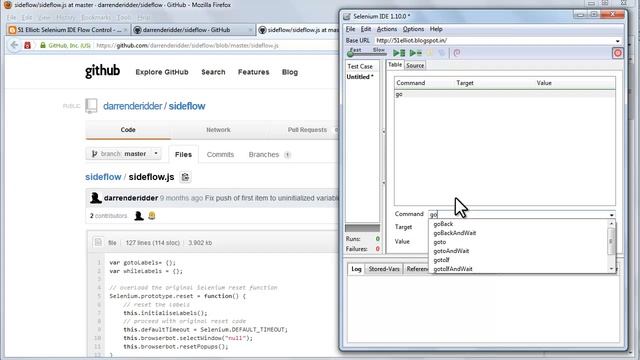
Task: Click the Firefox back arrow button
Action: pyautogui.click(x=14, y=45)
